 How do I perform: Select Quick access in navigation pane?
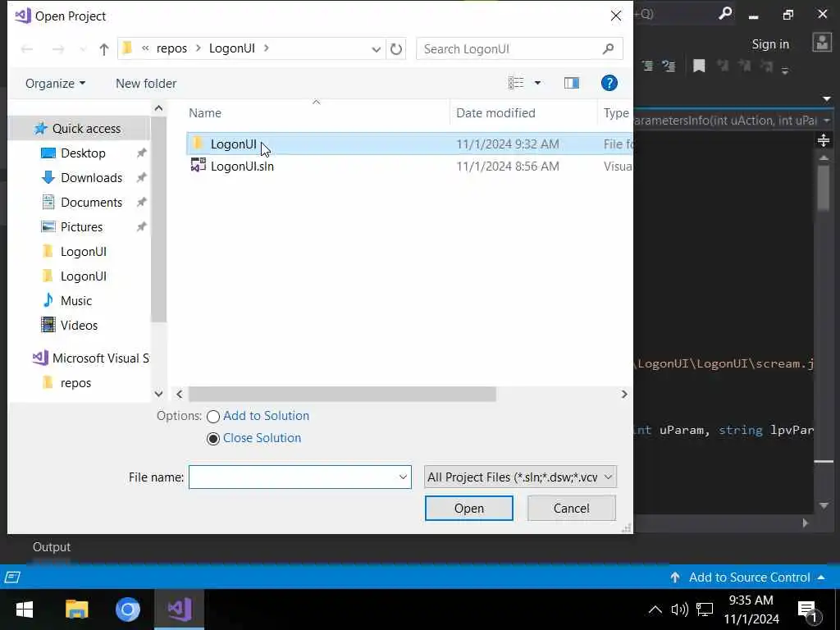pos(86,129)
